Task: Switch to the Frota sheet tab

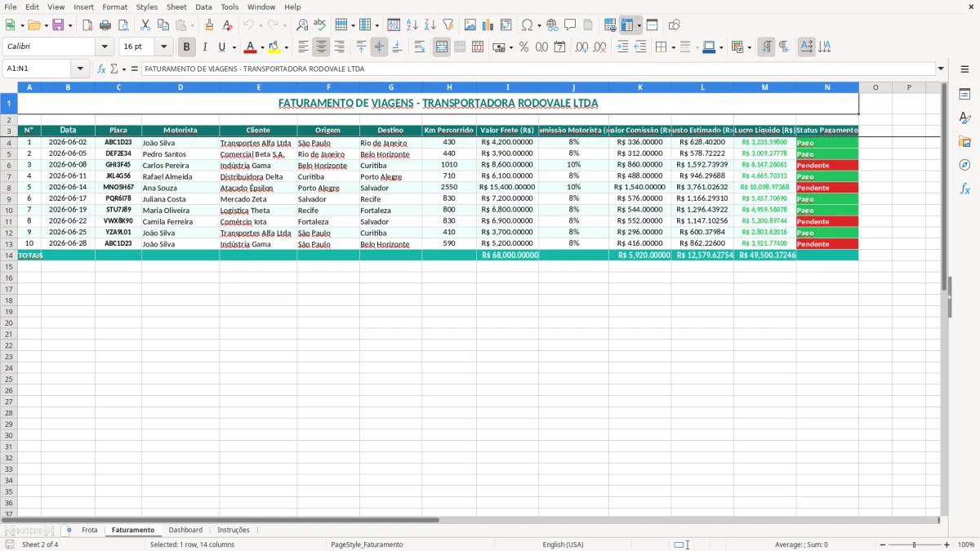Action: pos(89,530)
